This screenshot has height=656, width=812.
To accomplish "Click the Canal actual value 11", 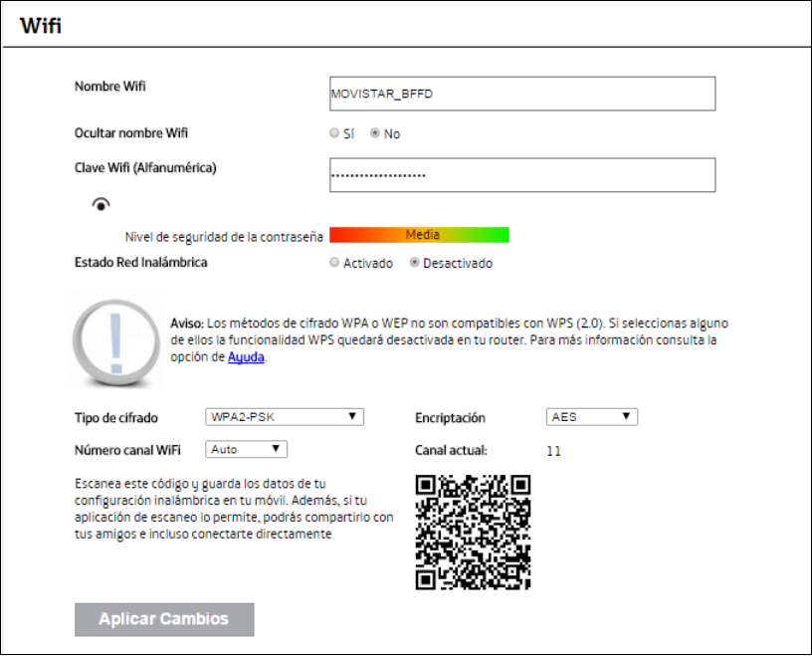I will coord(553,451).
